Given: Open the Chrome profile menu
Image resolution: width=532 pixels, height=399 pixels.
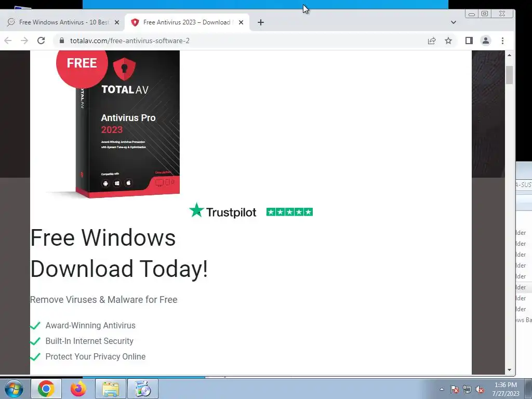Looking at the screenshot, I should (x=486, y=41).
